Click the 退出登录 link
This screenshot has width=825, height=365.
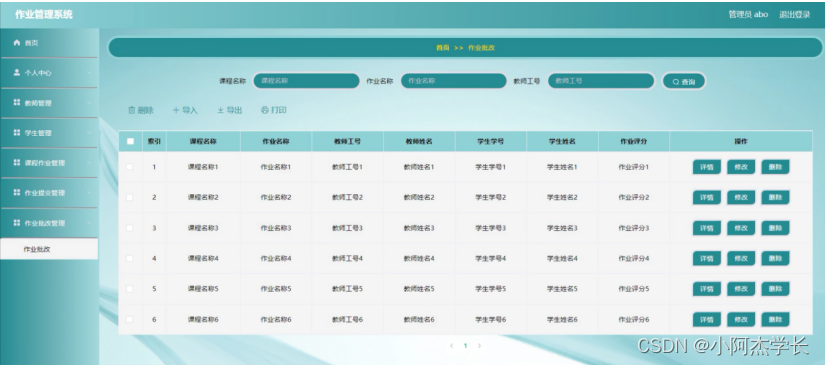click(794, 15)
